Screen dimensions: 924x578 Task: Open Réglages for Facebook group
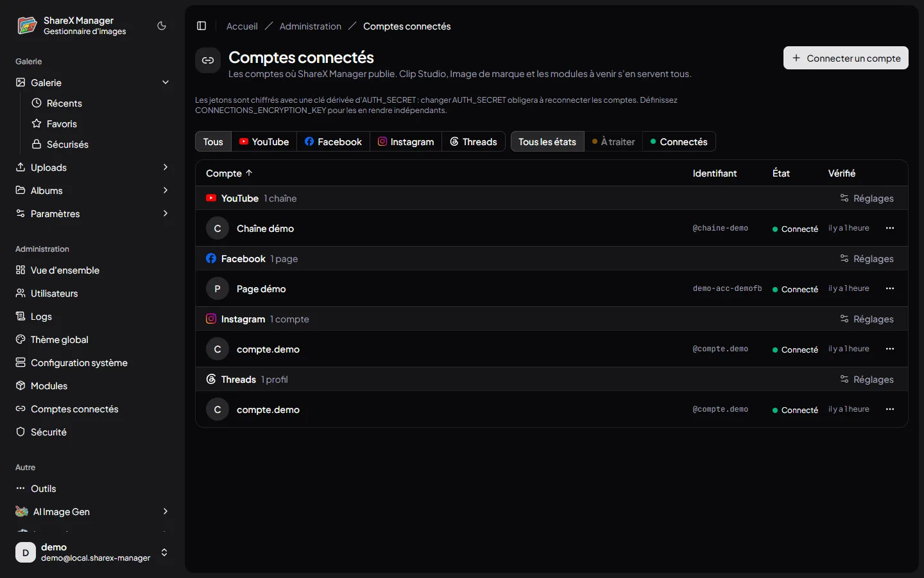pyautogui.click(x=867, y=259)
